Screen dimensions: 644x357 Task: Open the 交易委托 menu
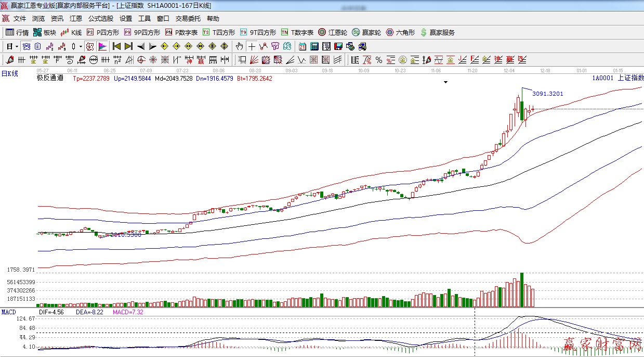(x=188, y=18)
